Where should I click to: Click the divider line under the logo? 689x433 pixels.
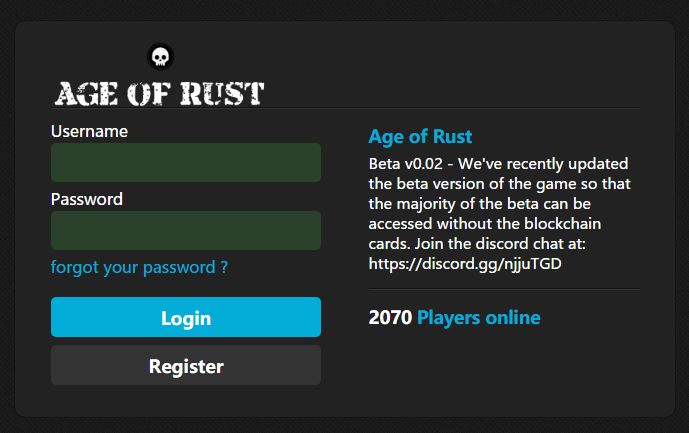450,108
